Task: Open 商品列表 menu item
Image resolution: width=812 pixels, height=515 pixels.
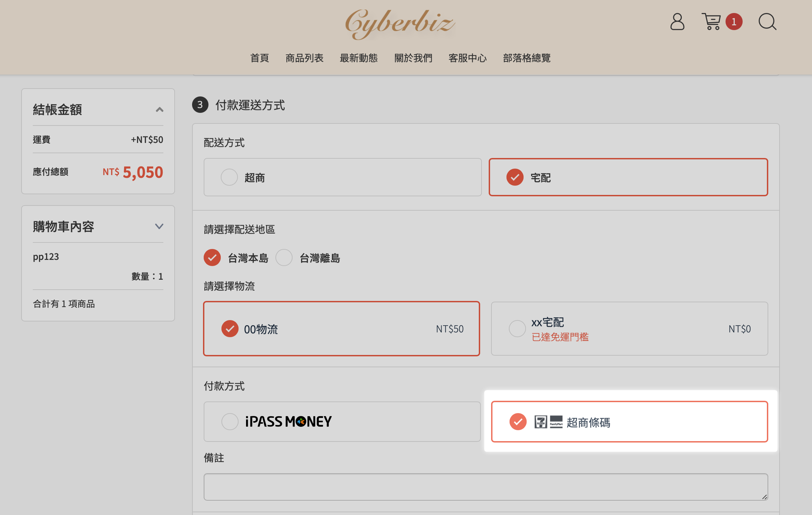Action: point(304,58)
